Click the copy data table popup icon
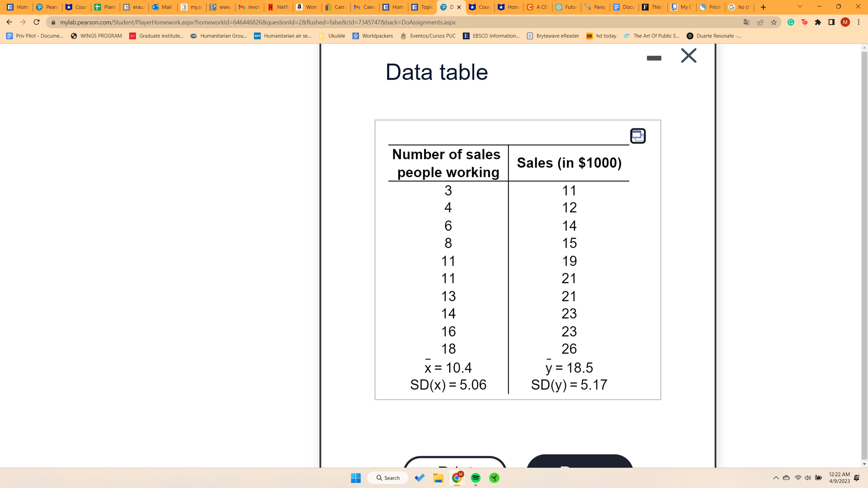 (637, 136)
